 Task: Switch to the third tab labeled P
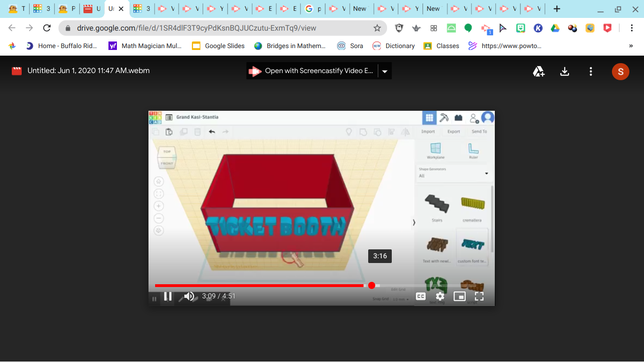(x=66, y=8)
